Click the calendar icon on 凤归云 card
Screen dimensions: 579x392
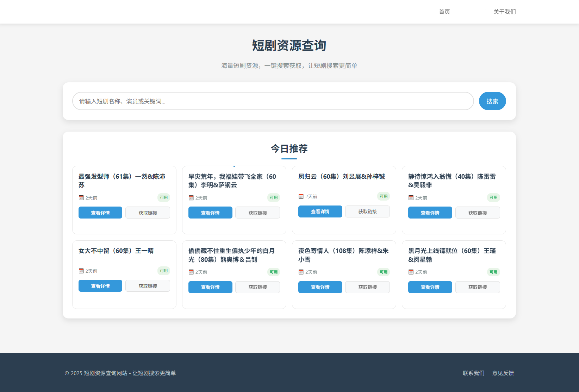coord(301,196)
